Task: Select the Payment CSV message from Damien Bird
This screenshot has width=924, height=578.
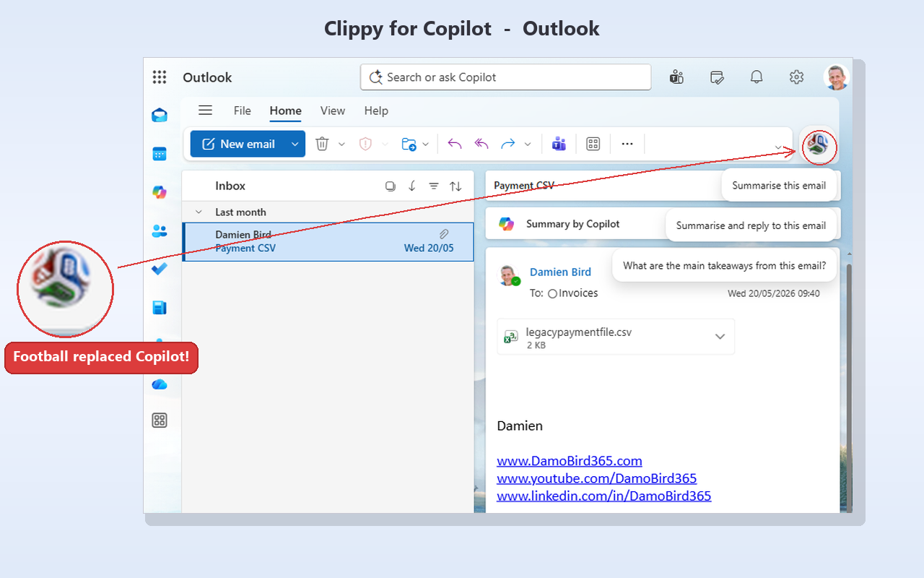Action: pyautogui.click(x=328, y=241)
